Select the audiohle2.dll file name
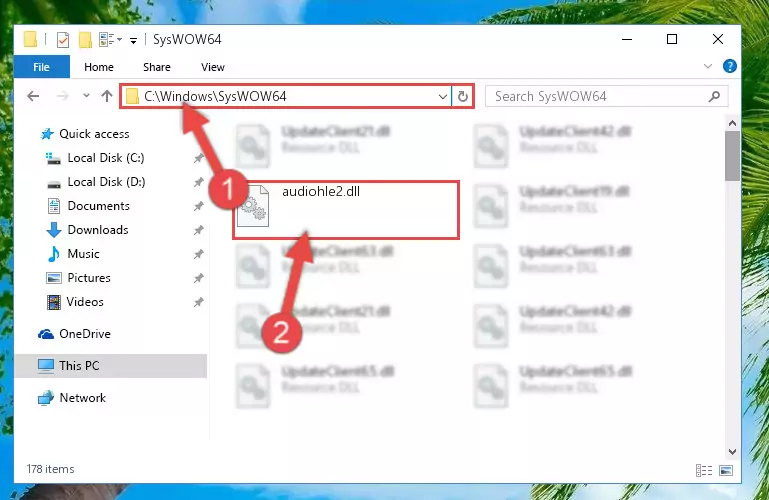The width and height of the screenshot is (769, 500). (321, 192)
